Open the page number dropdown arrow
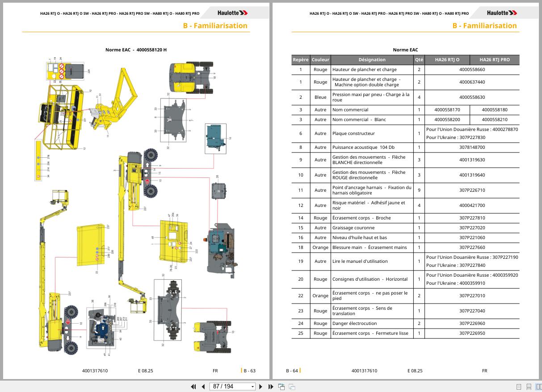Screen dimensions: 542x392 (x=253, y=387)
